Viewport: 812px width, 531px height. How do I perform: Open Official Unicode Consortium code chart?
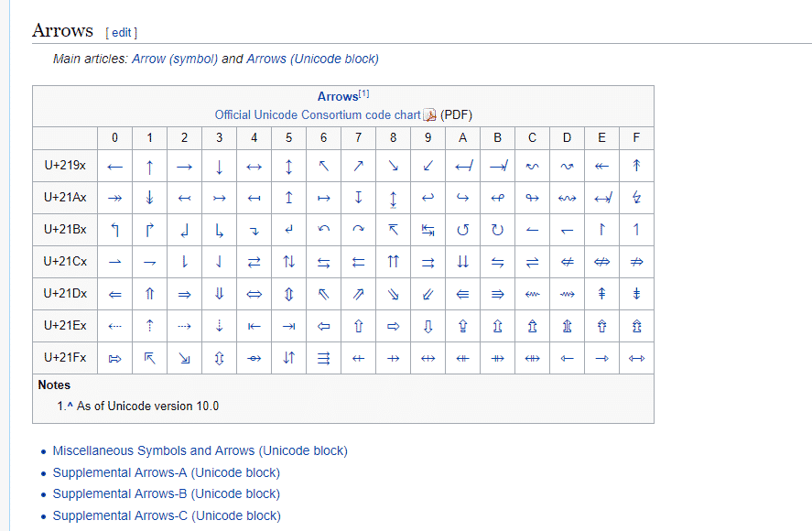point(318,115)
